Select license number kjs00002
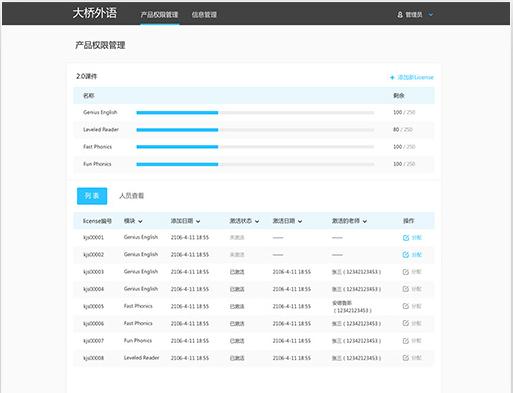513x393 pixels. tap(94, 255)
